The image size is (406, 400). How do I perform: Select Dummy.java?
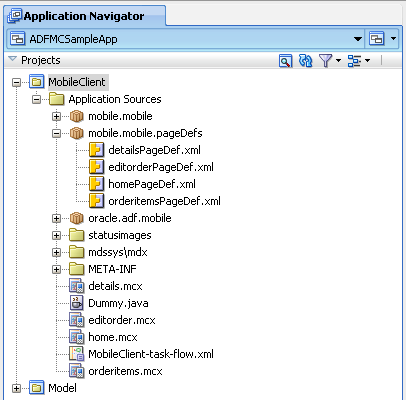point(118,303)
